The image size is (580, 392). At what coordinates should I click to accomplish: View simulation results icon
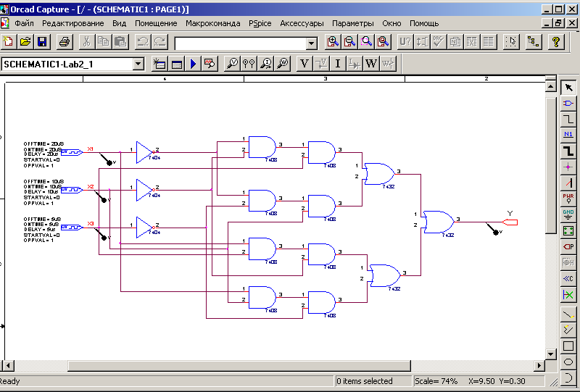(210, 64)
